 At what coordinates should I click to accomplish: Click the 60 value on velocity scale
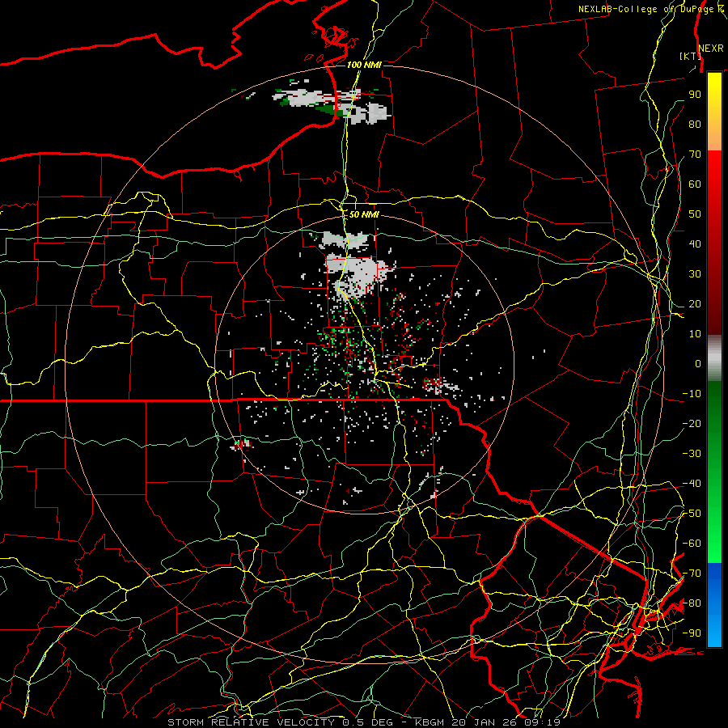point(695,184)
